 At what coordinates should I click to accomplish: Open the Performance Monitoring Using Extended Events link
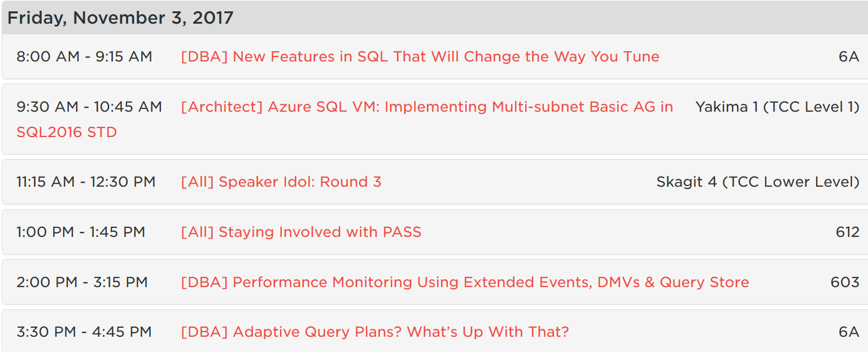coord(464,282)
